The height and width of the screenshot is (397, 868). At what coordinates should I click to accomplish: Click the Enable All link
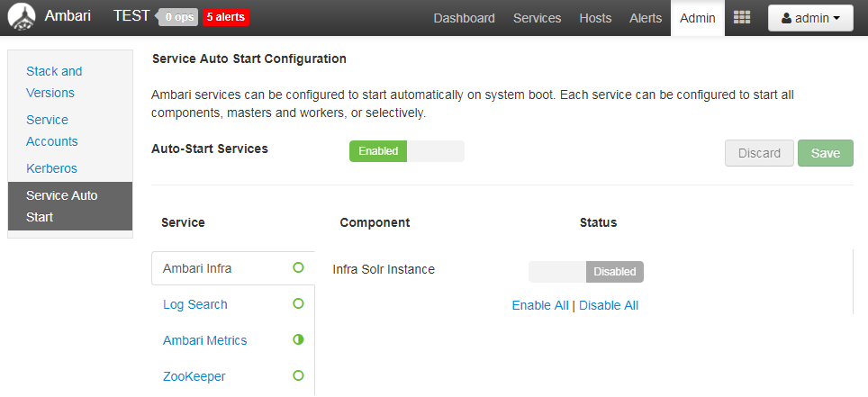[x=540, y=306]
